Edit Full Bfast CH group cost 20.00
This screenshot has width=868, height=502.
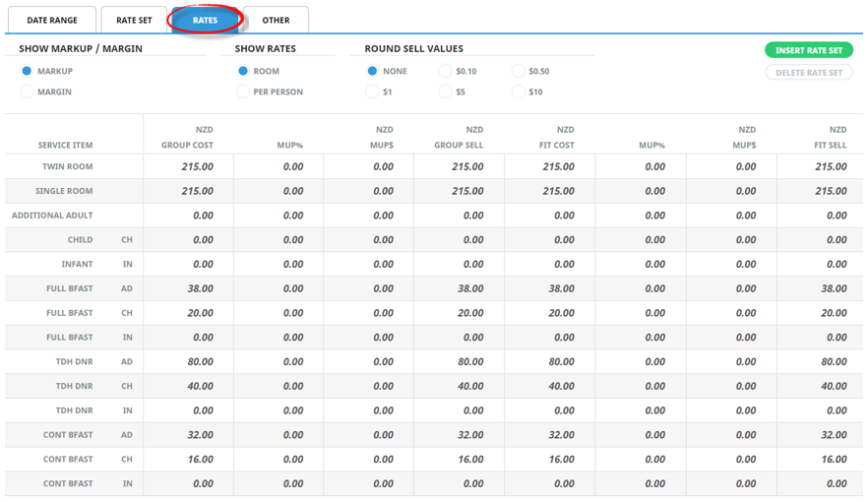click(x=188, y=313)
